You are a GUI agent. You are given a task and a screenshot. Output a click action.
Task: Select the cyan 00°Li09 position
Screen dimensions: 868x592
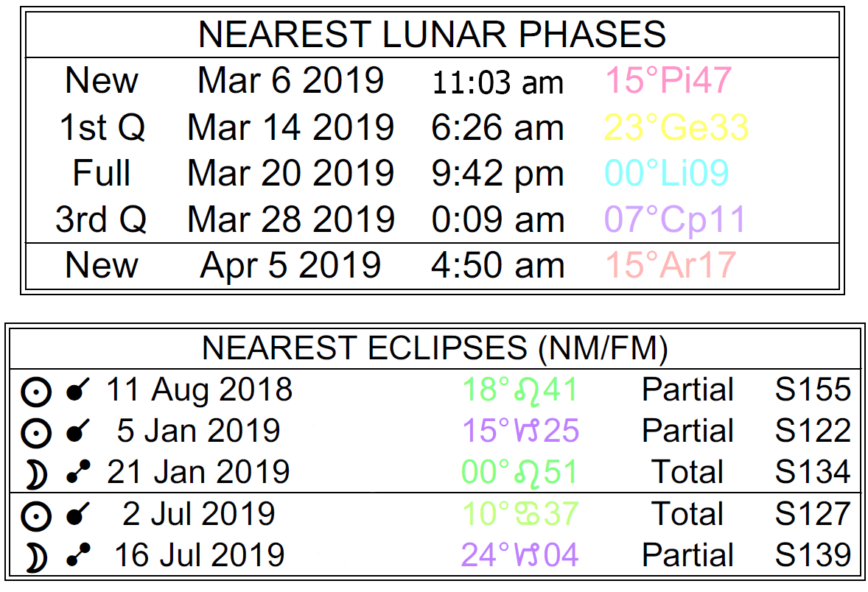pyautogui.click(x=667, y=173)
